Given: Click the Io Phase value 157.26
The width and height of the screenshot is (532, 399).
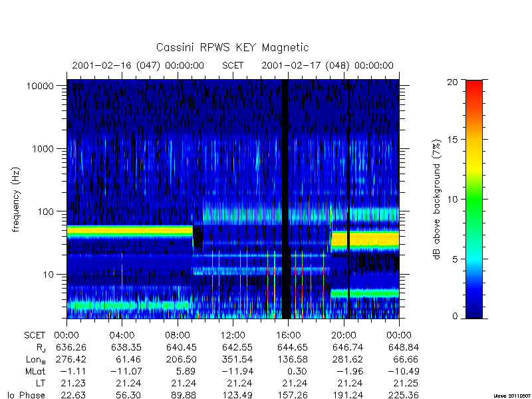Looking at the screenshot, I should pos(293,395).
